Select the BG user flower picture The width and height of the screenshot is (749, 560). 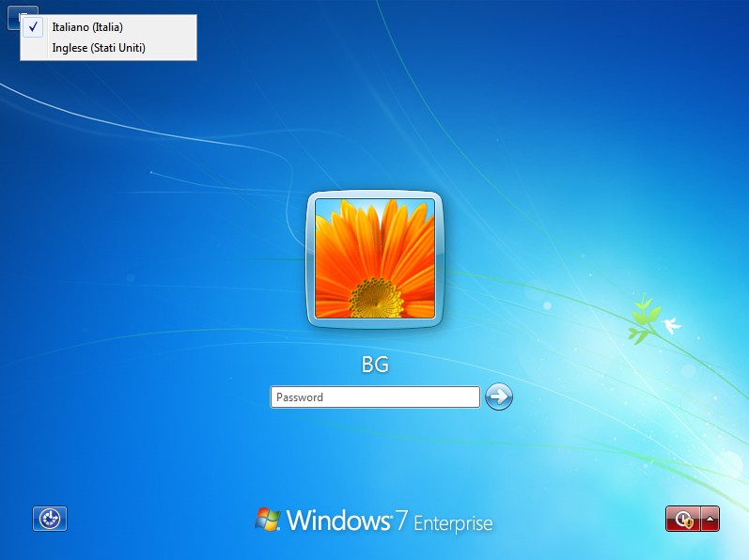375,258
